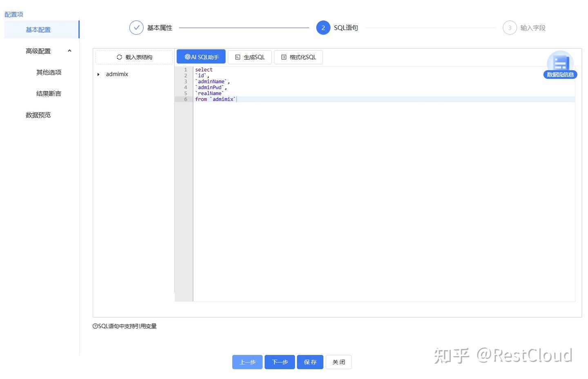Screen dimensions: 588x379
Task: Click the 格式化SQL button
Action: pos(298,57)
